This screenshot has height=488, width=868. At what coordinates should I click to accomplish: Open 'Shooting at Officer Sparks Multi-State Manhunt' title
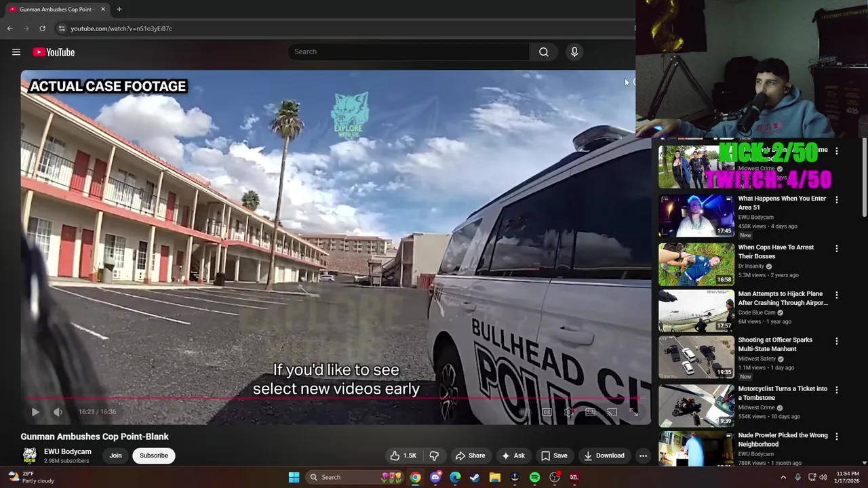coord(775,344)
